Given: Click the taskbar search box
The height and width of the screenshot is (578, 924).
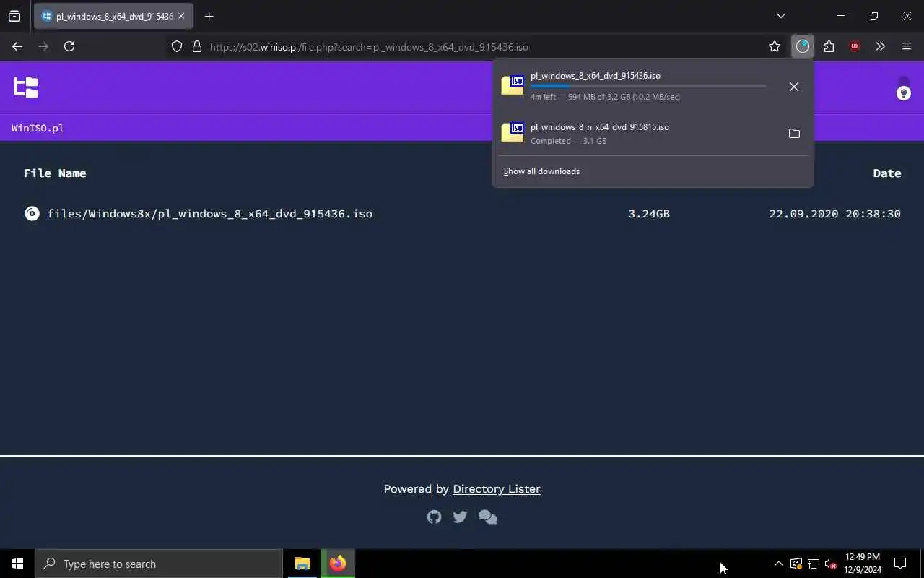Looking at the screenshot, I should point(159,564).
